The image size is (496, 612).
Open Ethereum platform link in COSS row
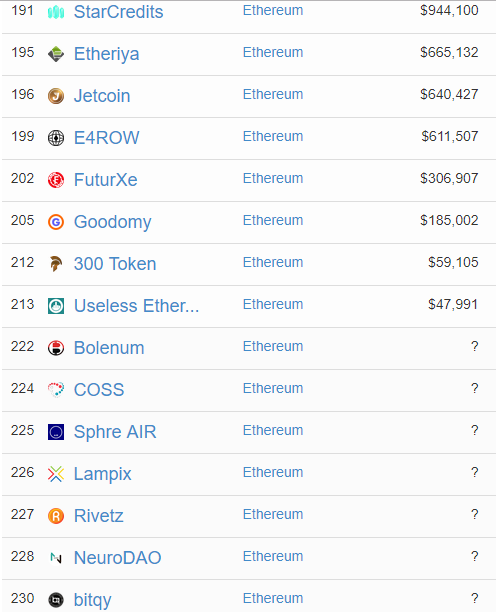point(273,388)
